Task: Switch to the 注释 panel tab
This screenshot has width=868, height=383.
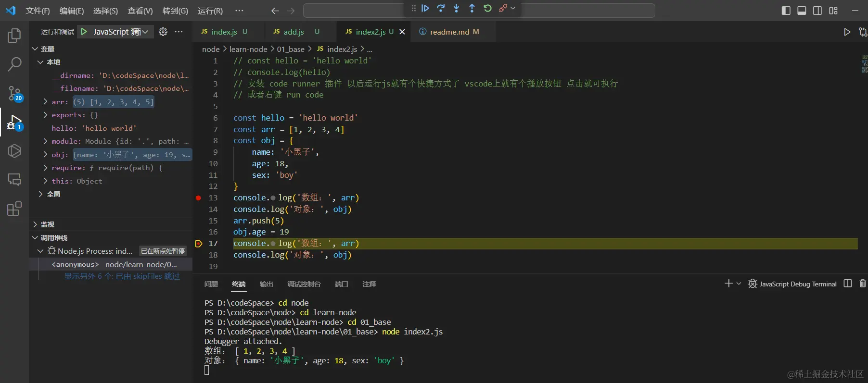Action: click(x=370, y=284)
